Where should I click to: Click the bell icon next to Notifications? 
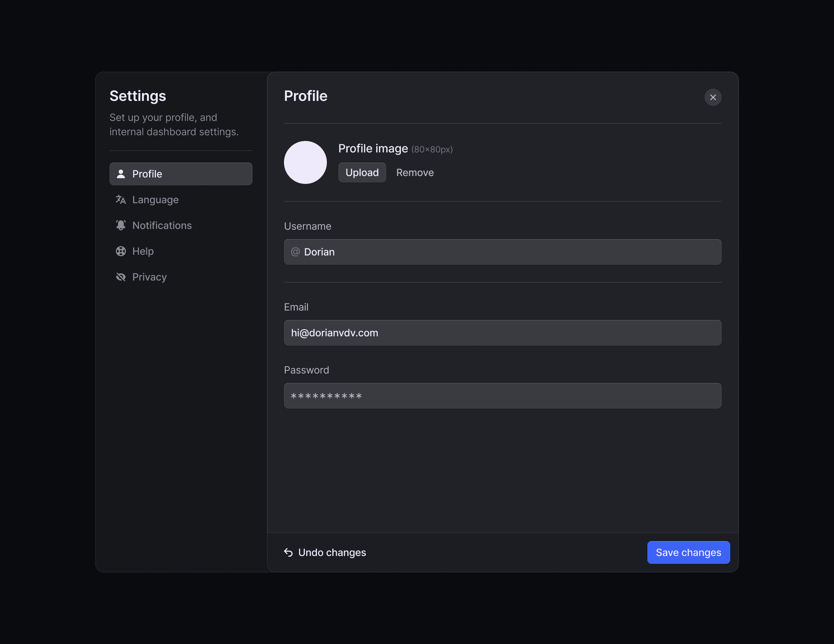pos(121,225)
